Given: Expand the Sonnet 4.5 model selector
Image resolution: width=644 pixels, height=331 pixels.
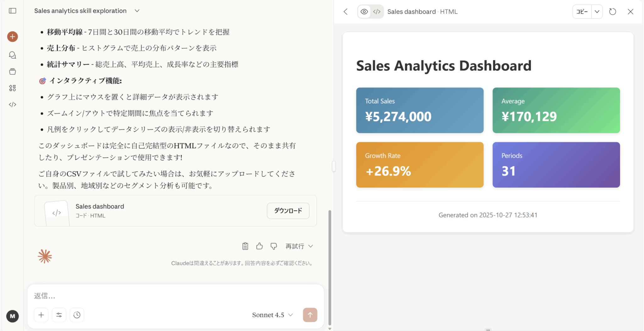Looking at the screenshot, I should pos(272,315).
